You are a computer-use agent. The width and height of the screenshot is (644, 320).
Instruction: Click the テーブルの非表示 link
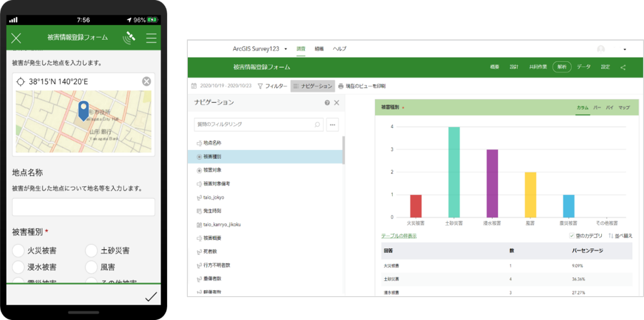point(399,236)
